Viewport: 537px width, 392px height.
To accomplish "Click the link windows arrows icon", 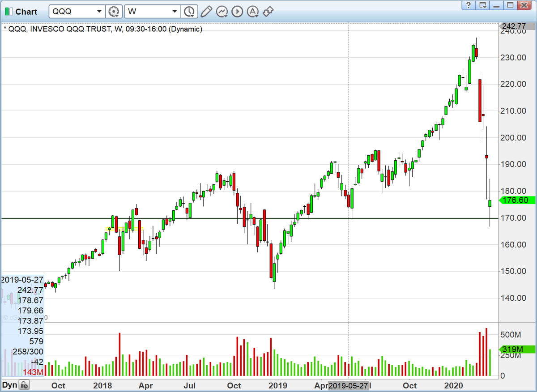I will pos(268,12).
